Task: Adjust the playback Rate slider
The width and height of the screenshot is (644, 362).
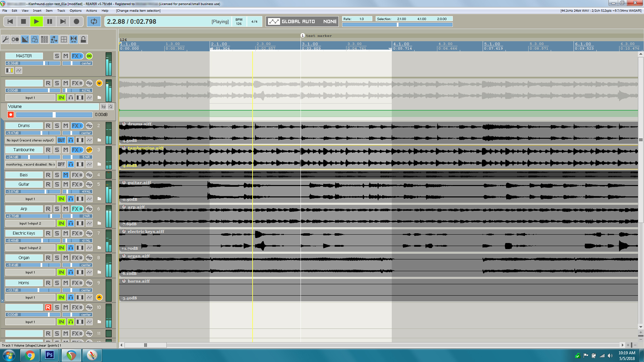Action: tap(397, 24)
